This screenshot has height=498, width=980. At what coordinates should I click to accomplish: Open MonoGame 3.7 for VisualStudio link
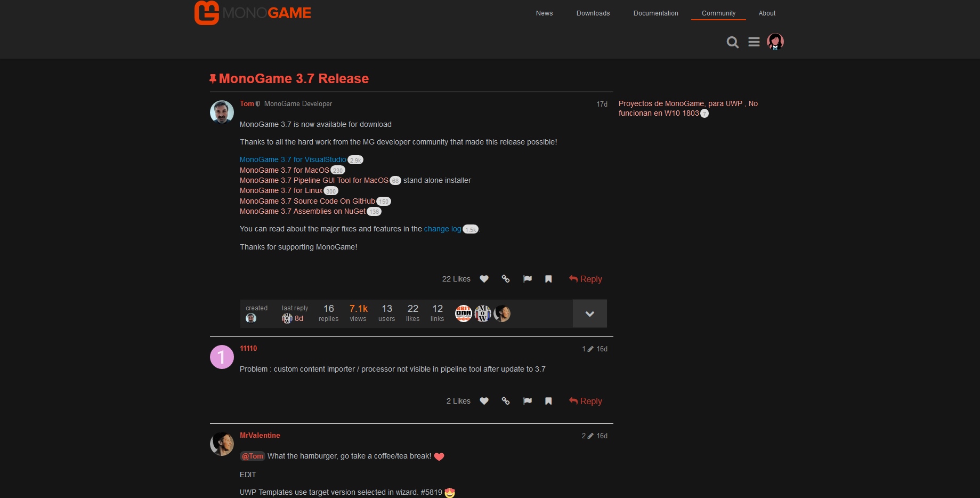coord(293,159)
